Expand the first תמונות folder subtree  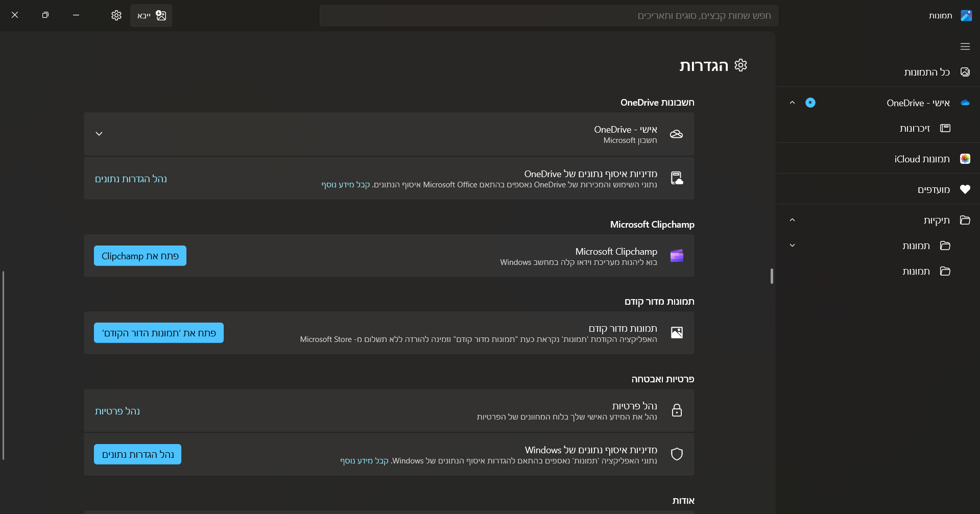coord(792,246)
